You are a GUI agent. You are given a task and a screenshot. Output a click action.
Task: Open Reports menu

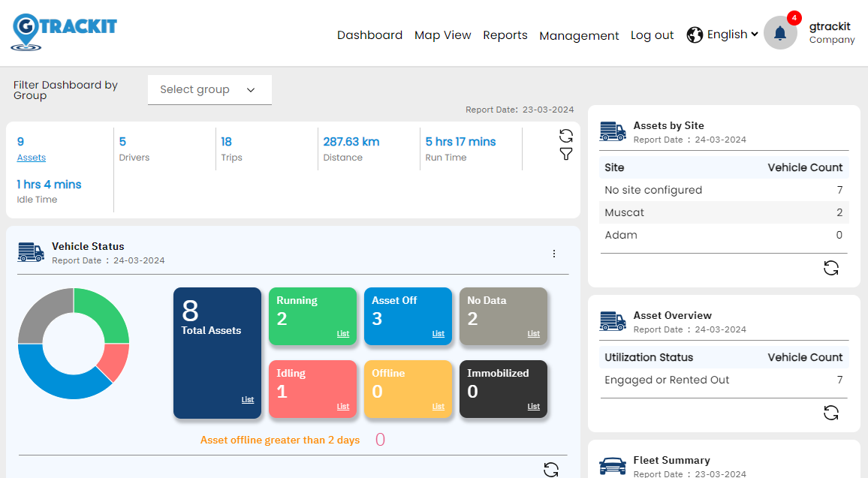coord(505,35)
